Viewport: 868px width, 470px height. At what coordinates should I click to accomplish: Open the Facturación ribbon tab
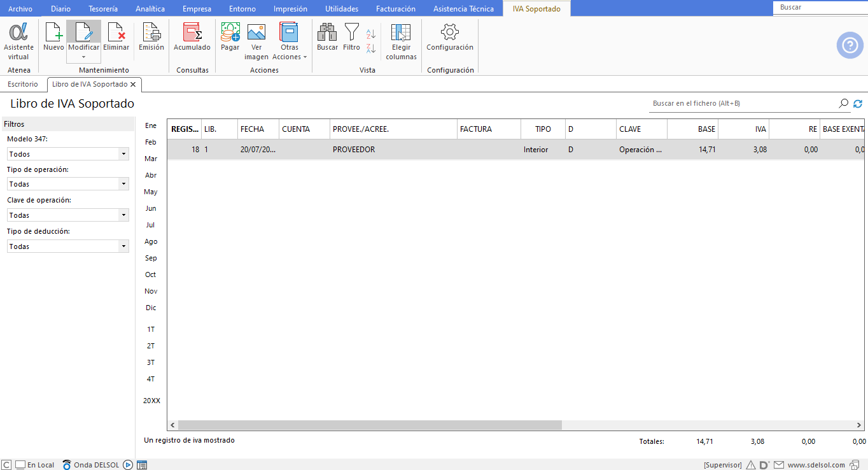396,9
